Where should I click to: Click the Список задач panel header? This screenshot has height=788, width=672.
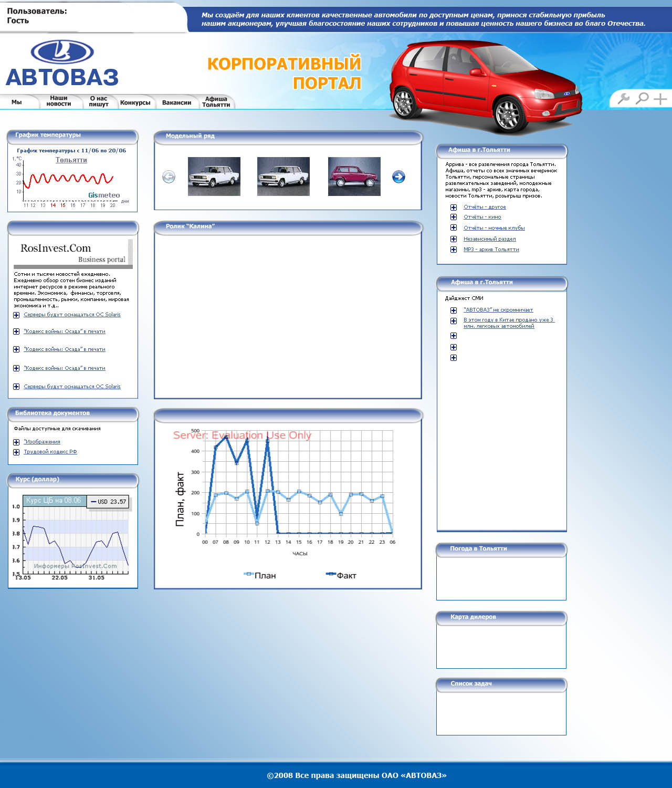coord(501,684)
